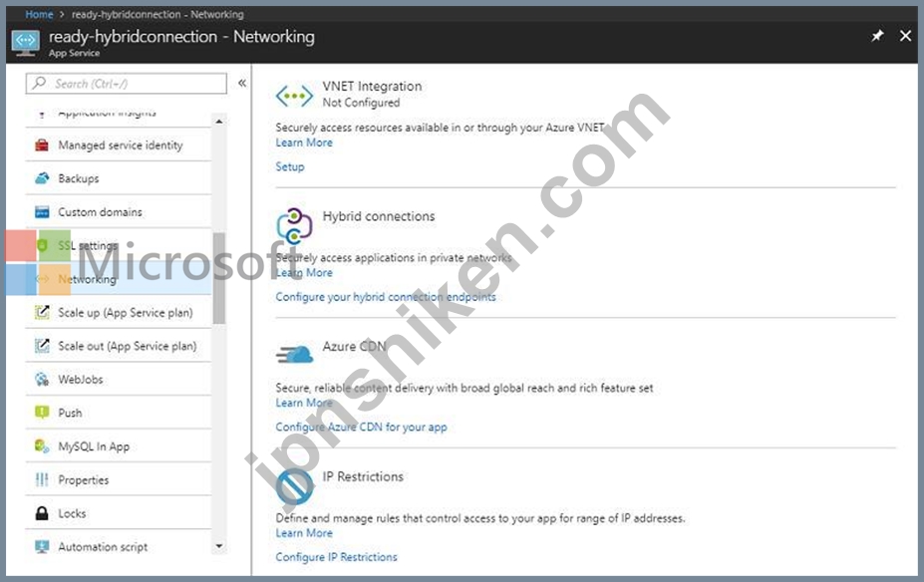Click the Managed service identity briefcase icon

pos(42,145)
